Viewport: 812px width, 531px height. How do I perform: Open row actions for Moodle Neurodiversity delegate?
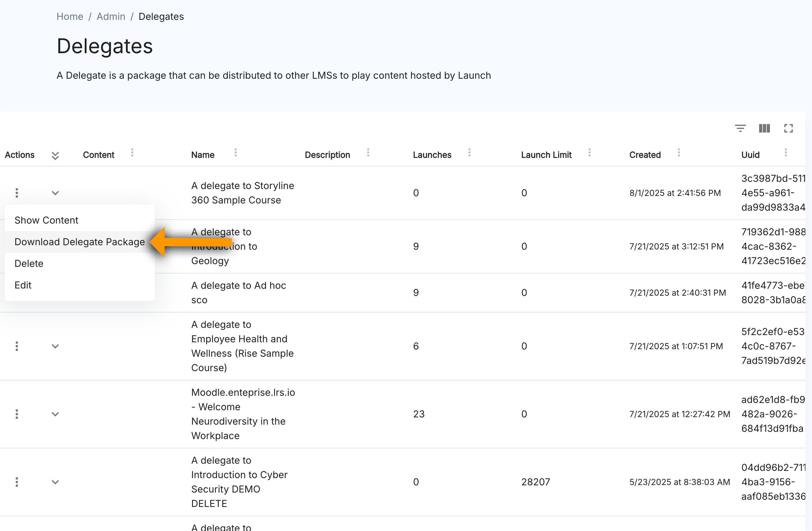(17, 414)
